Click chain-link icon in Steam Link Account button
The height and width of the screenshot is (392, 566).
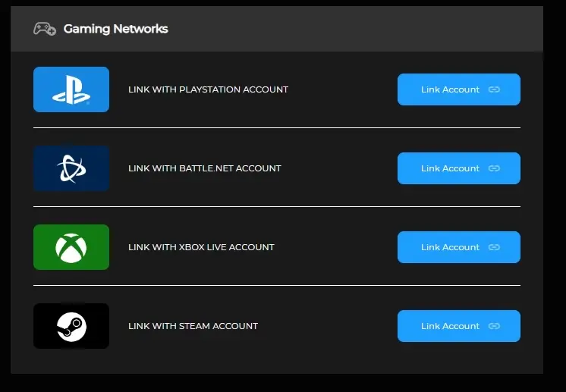click(494, 326)
